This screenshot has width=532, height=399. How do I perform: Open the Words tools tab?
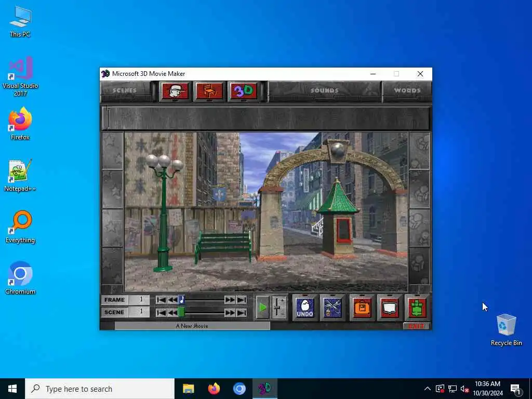(x=407, y=90)
